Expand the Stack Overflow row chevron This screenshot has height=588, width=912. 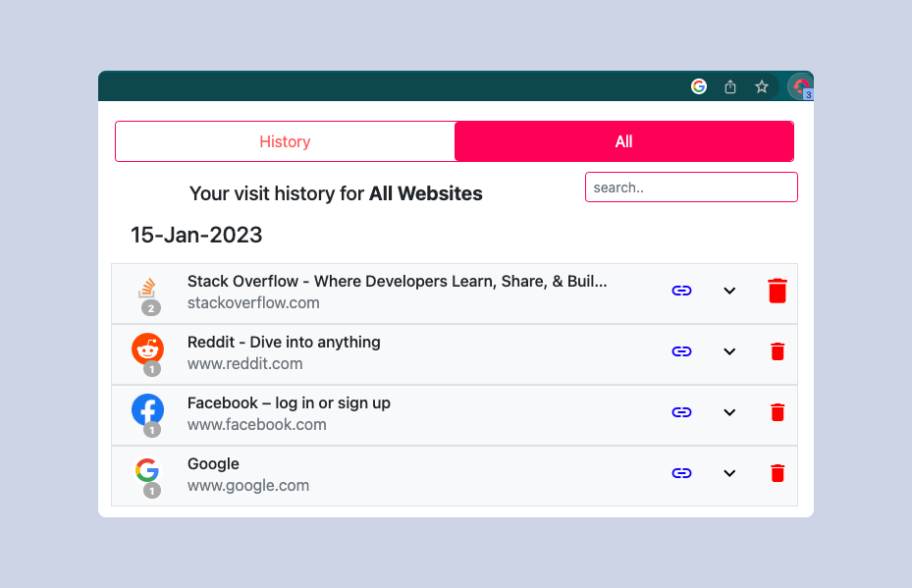(x=729, y=291)
